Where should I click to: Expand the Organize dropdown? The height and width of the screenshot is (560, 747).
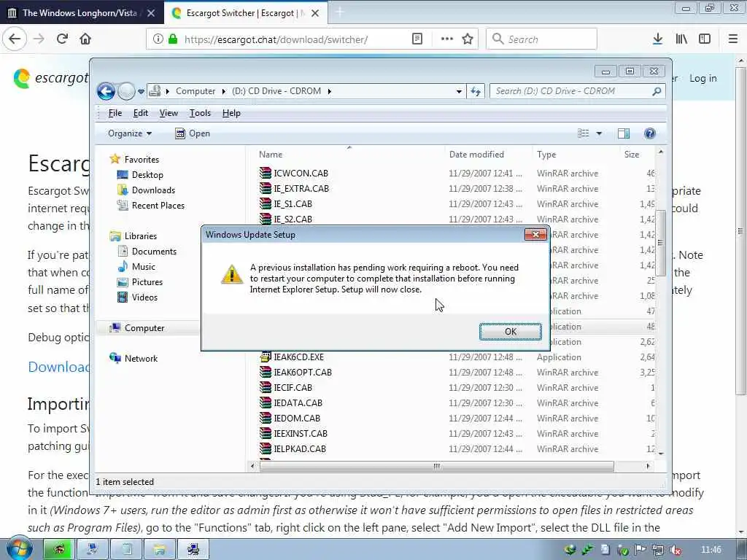(x=130, y=133)
